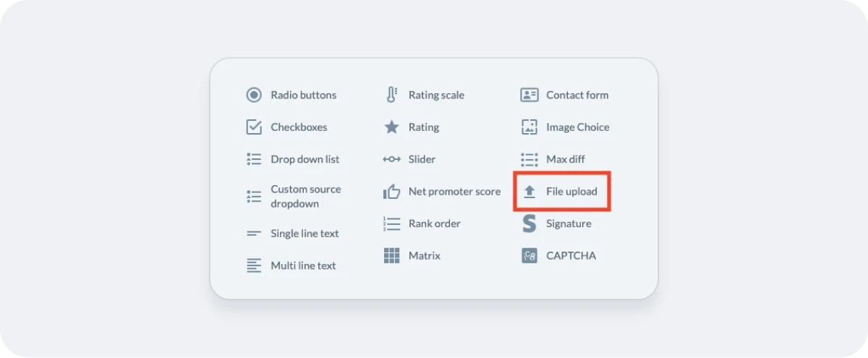The height and width of the screenshot is (358, 868).
Task: Click the CAPTCHA icon
Action: coord(529,255)
